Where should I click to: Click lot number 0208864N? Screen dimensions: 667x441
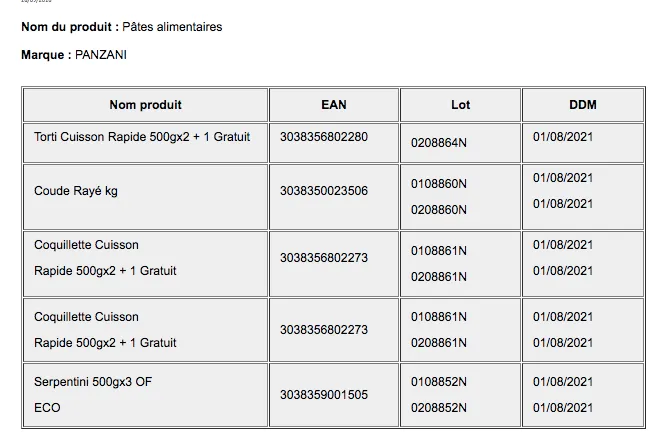coord(439,143)
